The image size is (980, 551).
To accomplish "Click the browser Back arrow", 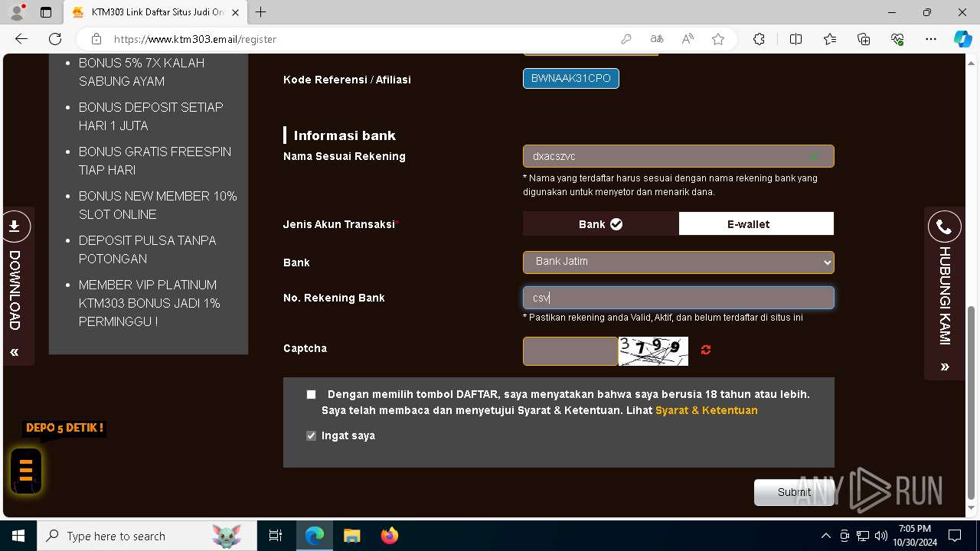I will point(21,39).
